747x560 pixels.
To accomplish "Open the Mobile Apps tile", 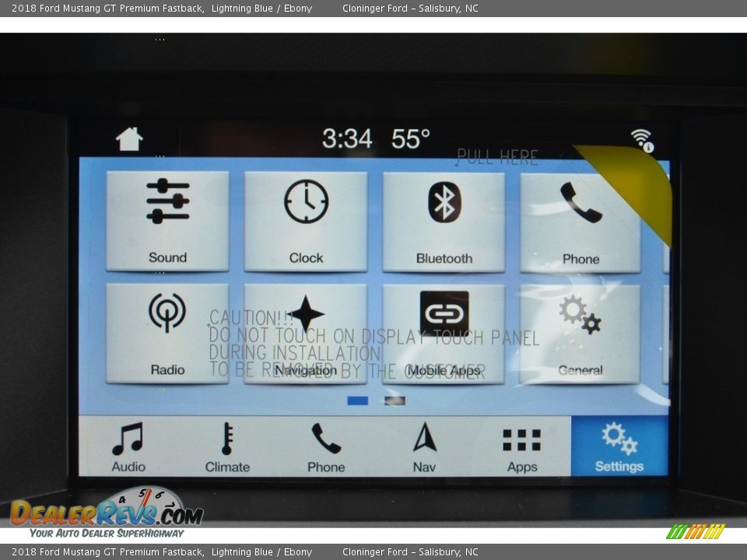I will click(x=444, y=334).
